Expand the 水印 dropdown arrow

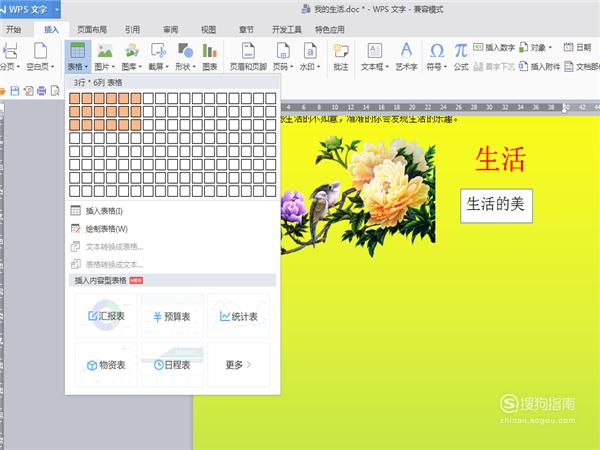click(x=318, y=67)
